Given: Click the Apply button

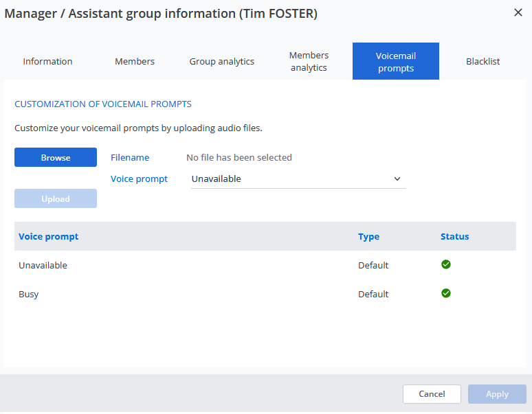Looking at the screenshot, I should click(x=497, y=394).
